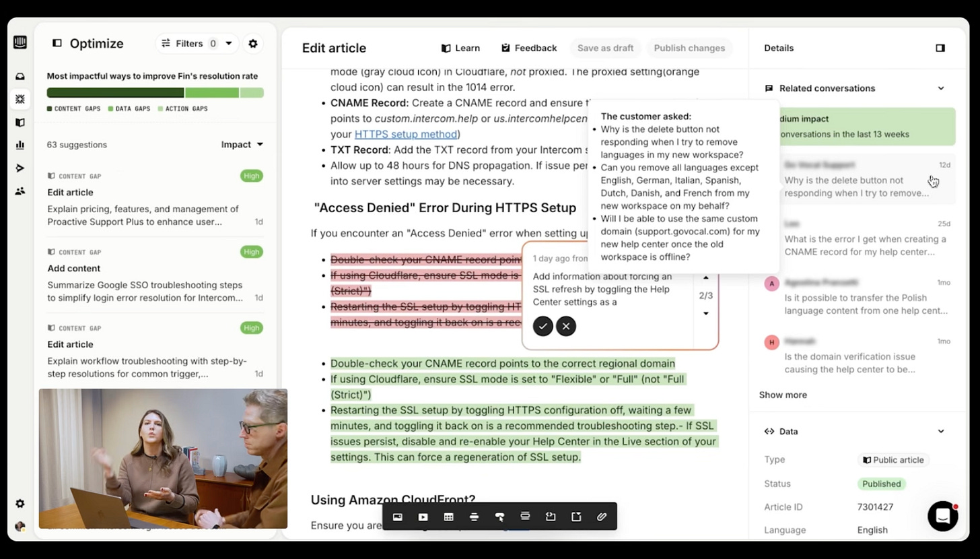Open the Optimize settings gear button
The width and height of the screenshot is (980, 559).
click(x=253, y=43)
